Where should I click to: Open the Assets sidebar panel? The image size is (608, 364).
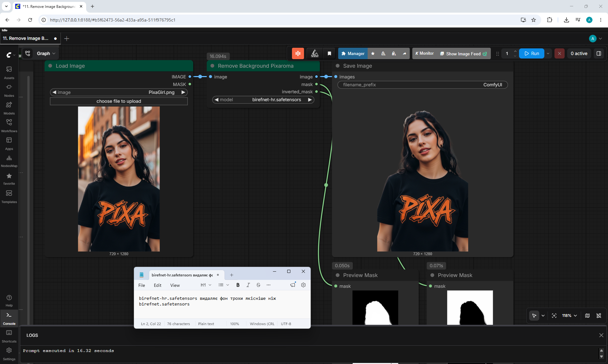9,72
